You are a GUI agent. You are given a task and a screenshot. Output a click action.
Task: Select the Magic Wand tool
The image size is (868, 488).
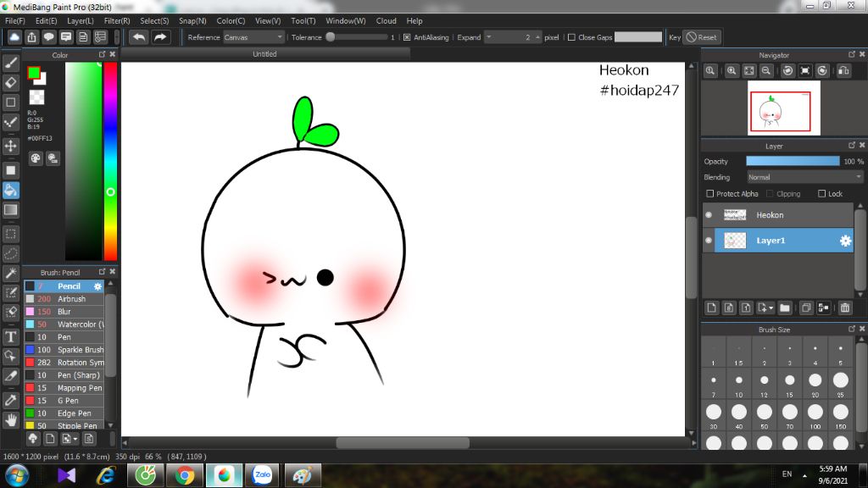point(10,273)
